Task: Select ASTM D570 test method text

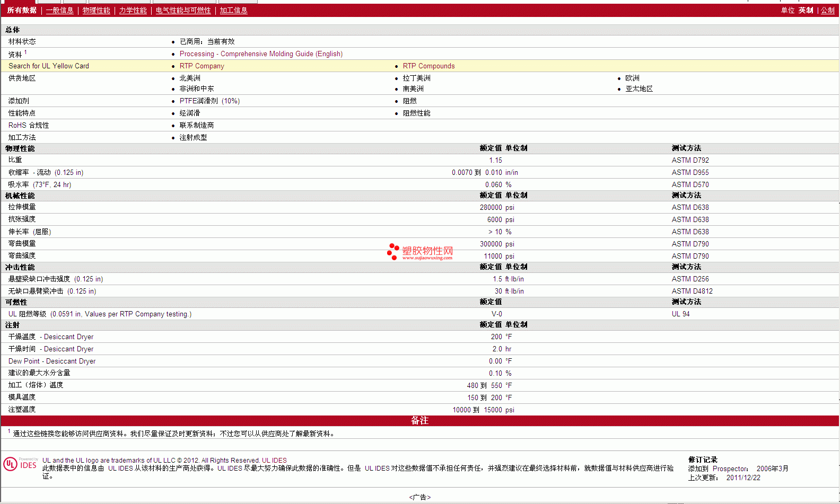Action: pyautogui.click(x=690, y=184)
